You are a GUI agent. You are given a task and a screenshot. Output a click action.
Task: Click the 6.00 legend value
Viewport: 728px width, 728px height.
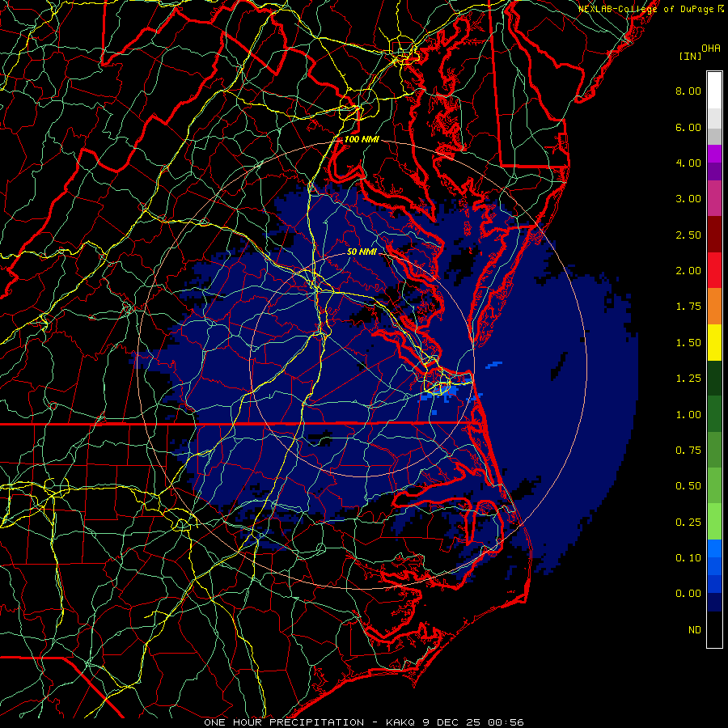688,127
